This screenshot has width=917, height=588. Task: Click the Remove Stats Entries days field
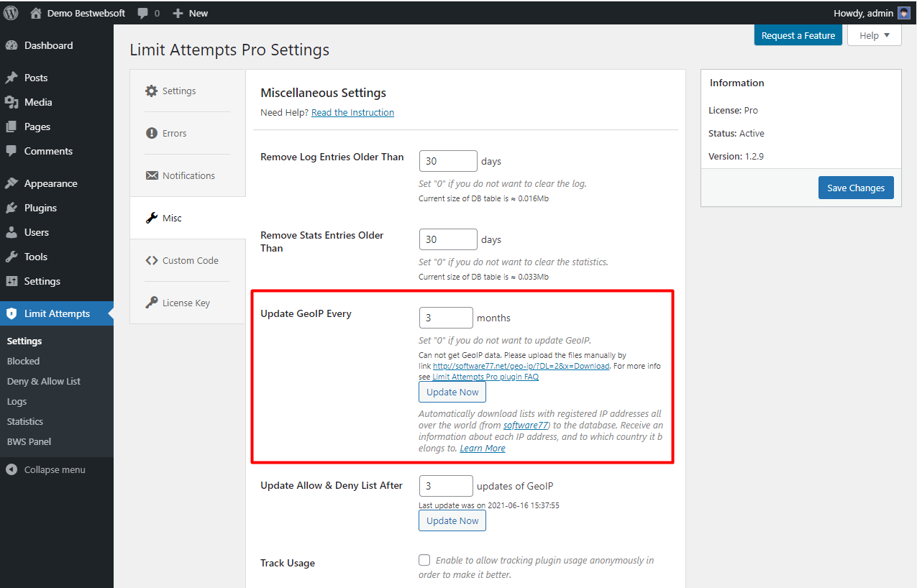pos(448,239)
